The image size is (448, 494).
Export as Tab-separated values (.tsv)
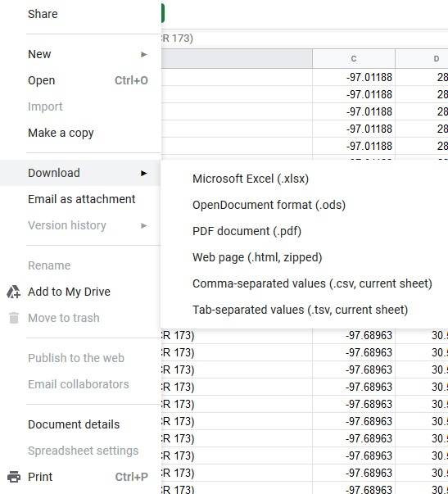pyautogui.click(x=301, y=310)
